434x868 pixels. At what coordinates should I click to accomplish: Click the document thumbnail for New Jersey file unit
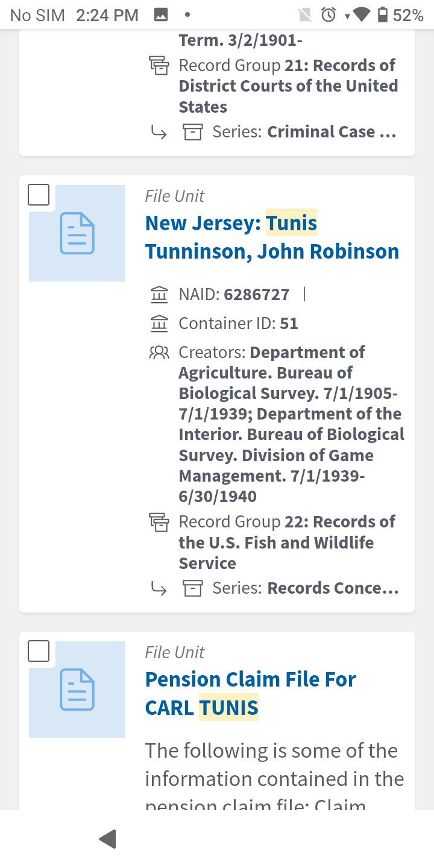point(77,233)
